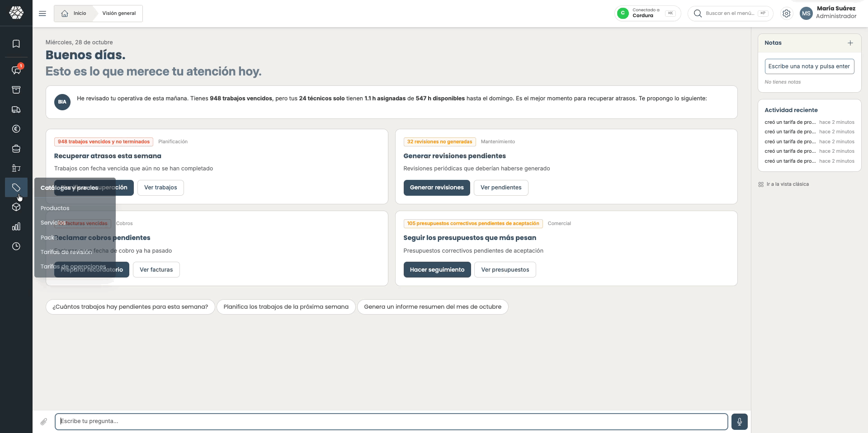Toggle the hamburger menu button
The height and width of the screenshot is (433, 868).
tap(42, 14)
